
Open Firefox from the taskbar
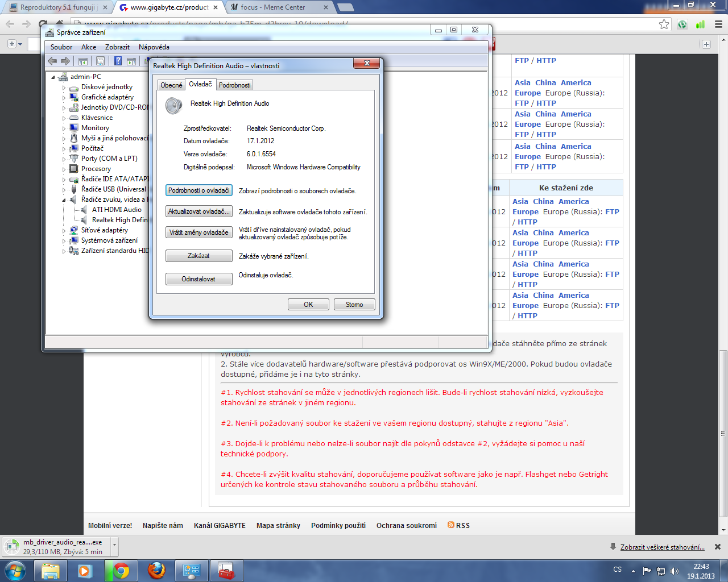click(156, 571)
